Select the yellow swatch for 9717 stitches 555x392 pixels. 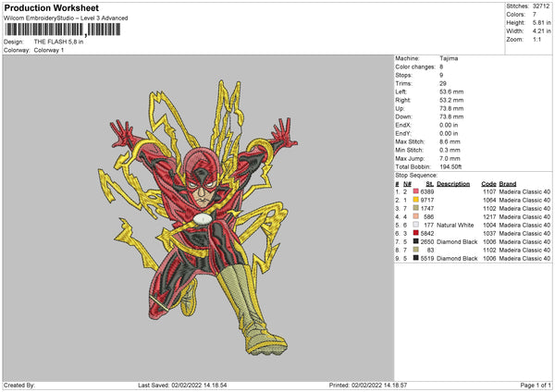point(415,200)
